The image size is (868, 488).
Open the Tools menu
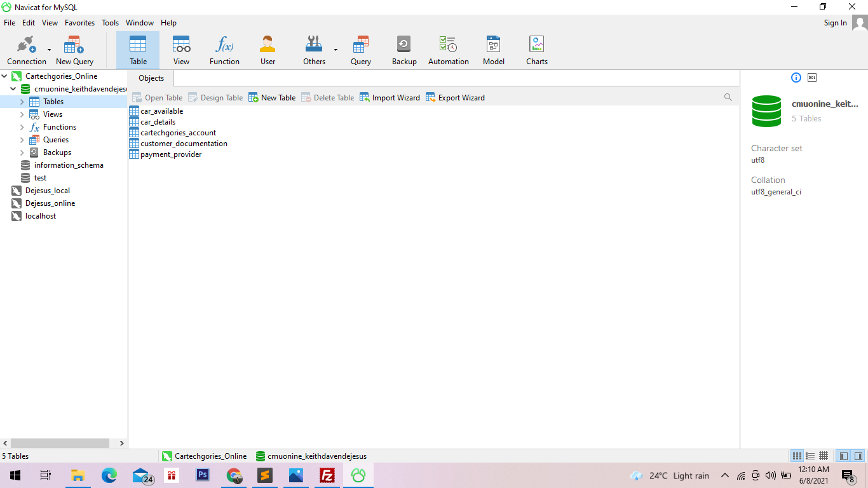click(x=110, y=23)
